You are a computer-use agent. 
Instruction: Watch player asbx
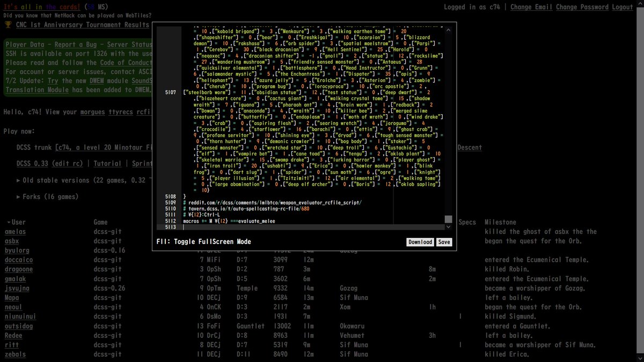click(x=11, y=241)
